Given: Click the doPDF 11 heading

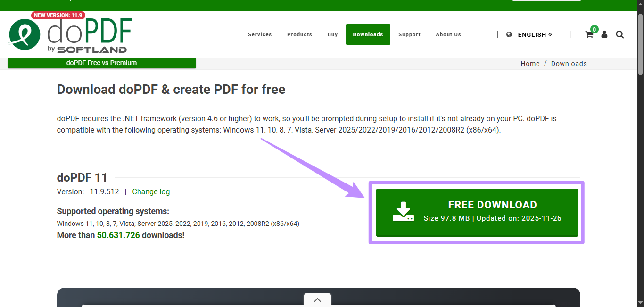Looking at the screenshot, I should point(82,177).
